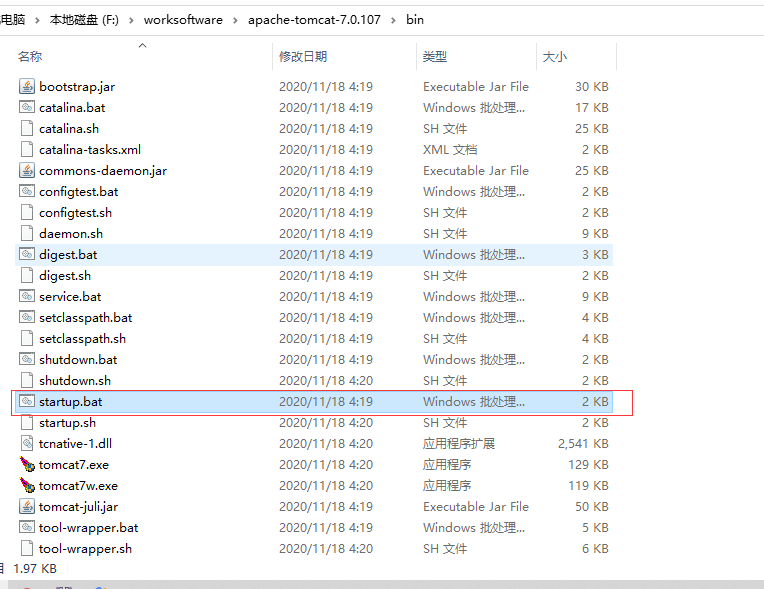Sort by 大小 column header

(x=554, y=57)
